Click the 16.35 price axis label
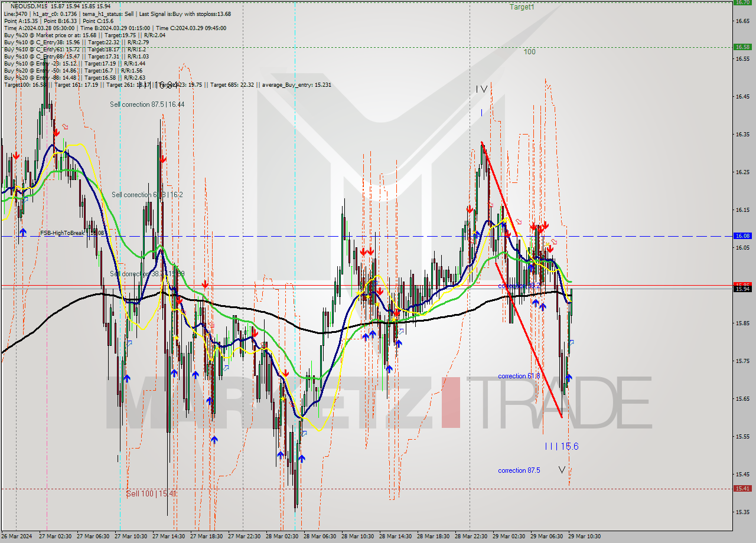756x543 pixels. pos(742,135)
